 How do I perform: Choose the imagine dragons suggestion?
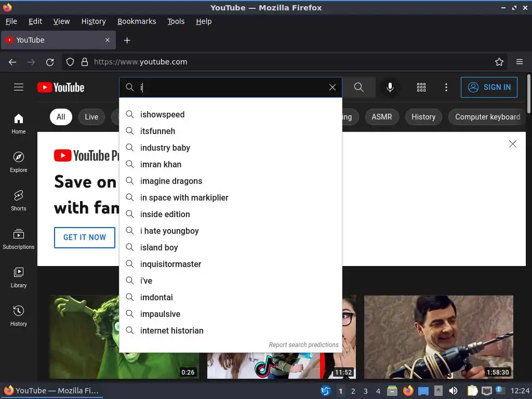coord(231,181)
